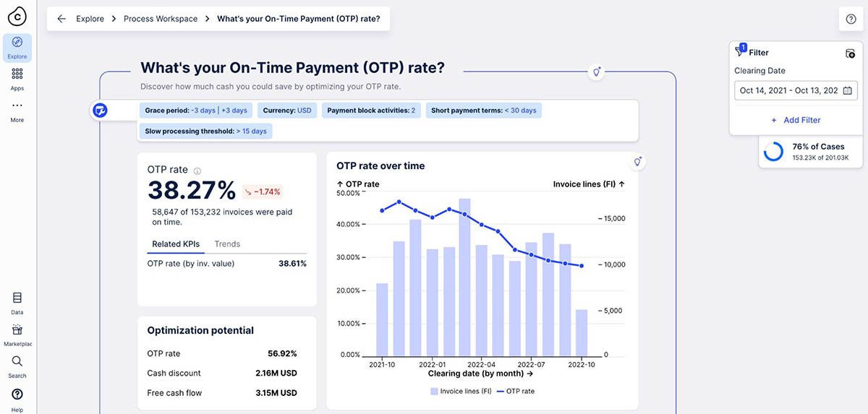This screenshot has width=868, height=414.
Task: Click the Celonis logo icon
Action: click(17, 15)
